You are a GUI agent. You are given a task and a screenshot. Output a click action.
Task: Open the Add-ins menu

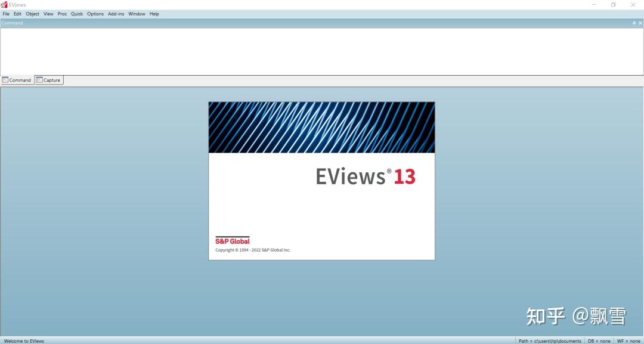tap(115, 13)
